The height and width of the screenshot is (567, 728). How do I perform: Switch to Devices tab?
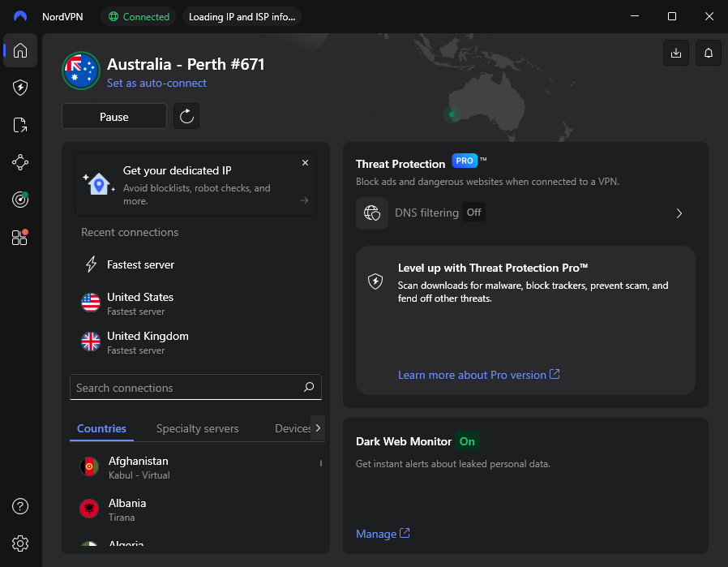coord(293,428)
